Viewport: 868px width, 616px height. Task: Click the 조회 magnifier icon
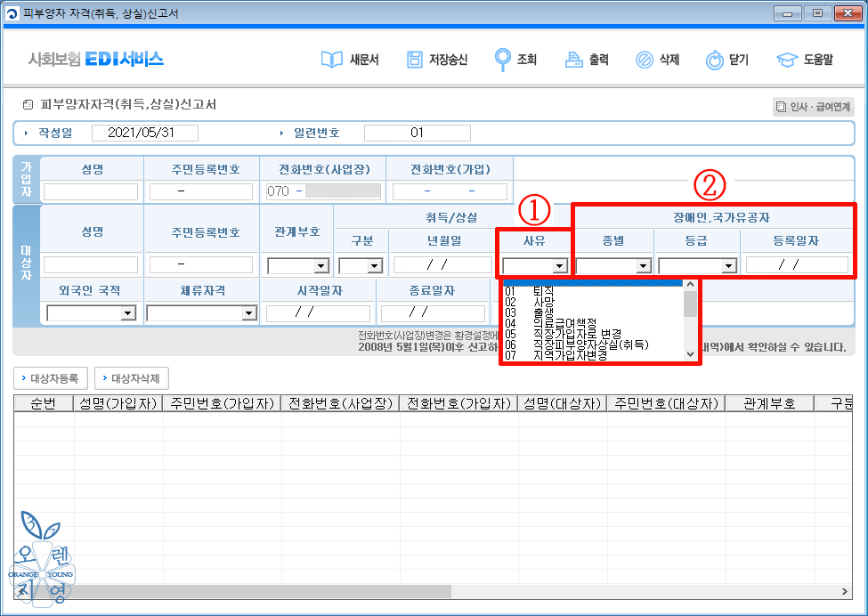tap(503, 60)
